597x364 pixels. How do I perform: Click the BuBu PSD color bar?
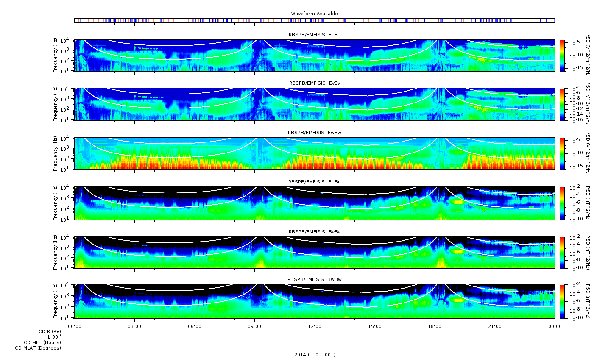(562, 203)
